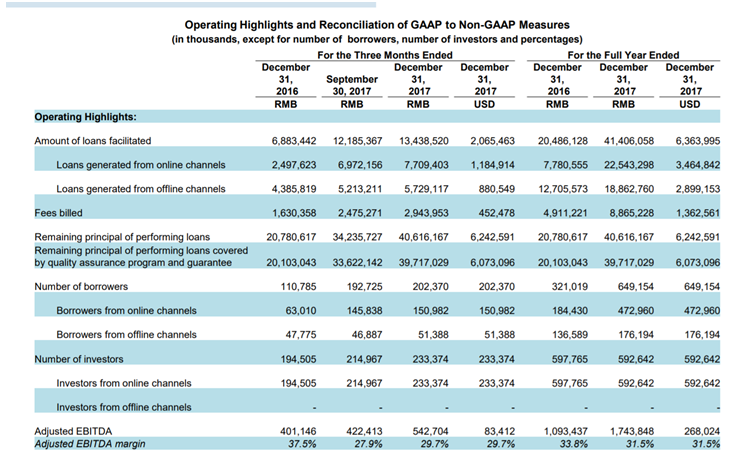729x451 pixels.
Task: Select value 34,235,727
Action: coord(358,237)
